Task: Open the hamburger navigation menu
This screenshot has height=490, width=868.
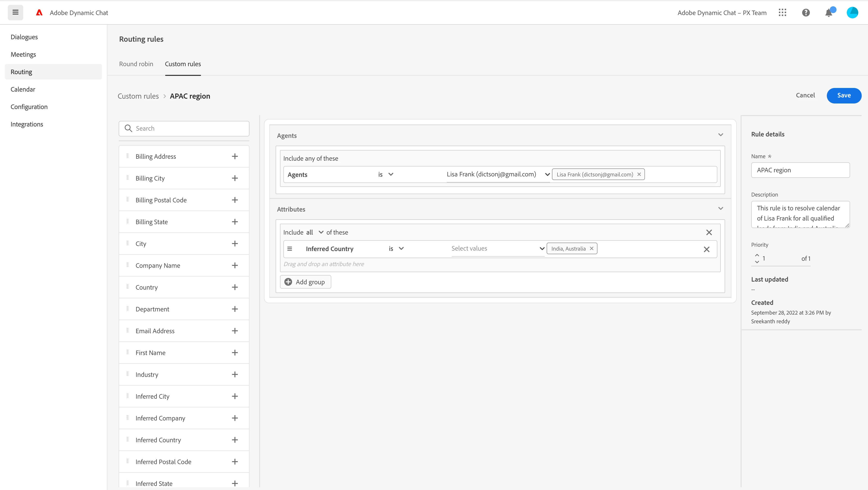Action: point(15,12)
